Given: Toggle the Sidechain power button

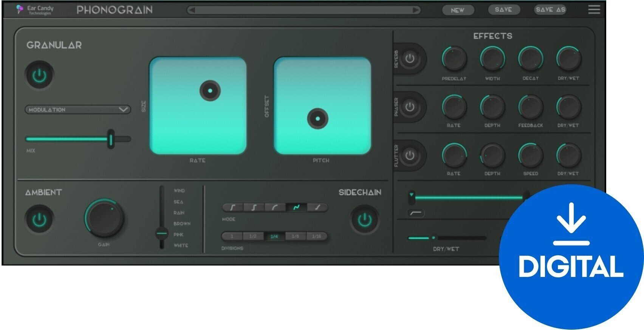Looking at the screenshot, I should (x=365, y=219).
